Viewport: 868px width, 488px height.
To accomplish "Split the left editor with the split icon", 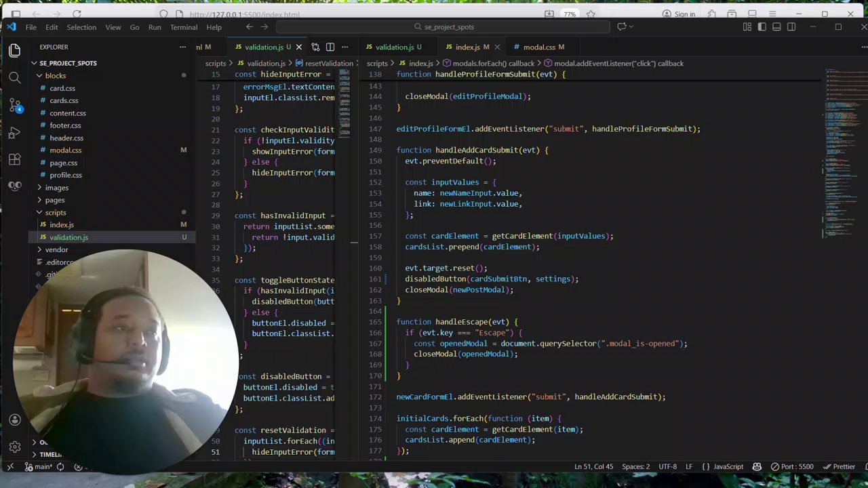I will click(x=330, y=47).
